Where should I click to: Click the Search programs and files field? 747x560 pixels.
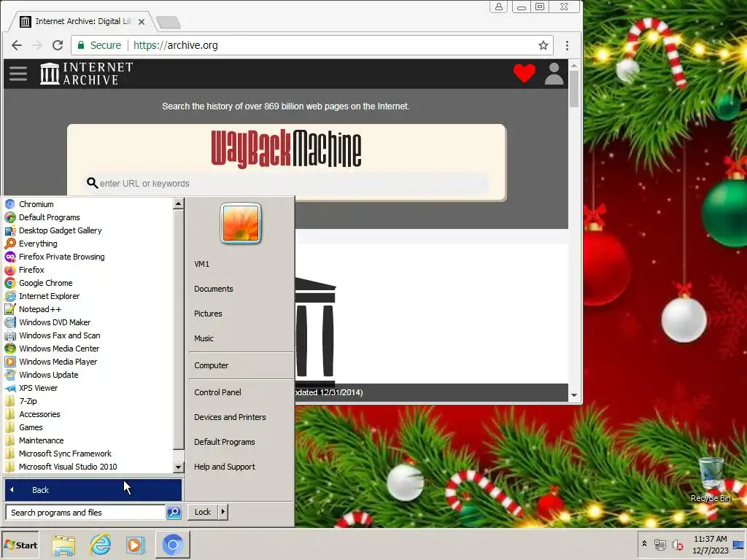coord(86,513)
